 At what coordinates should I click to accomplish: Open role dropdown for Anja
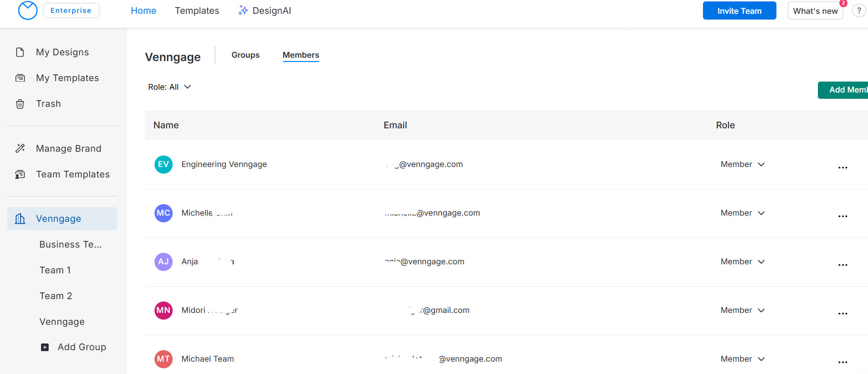click(x=743, y=261)
